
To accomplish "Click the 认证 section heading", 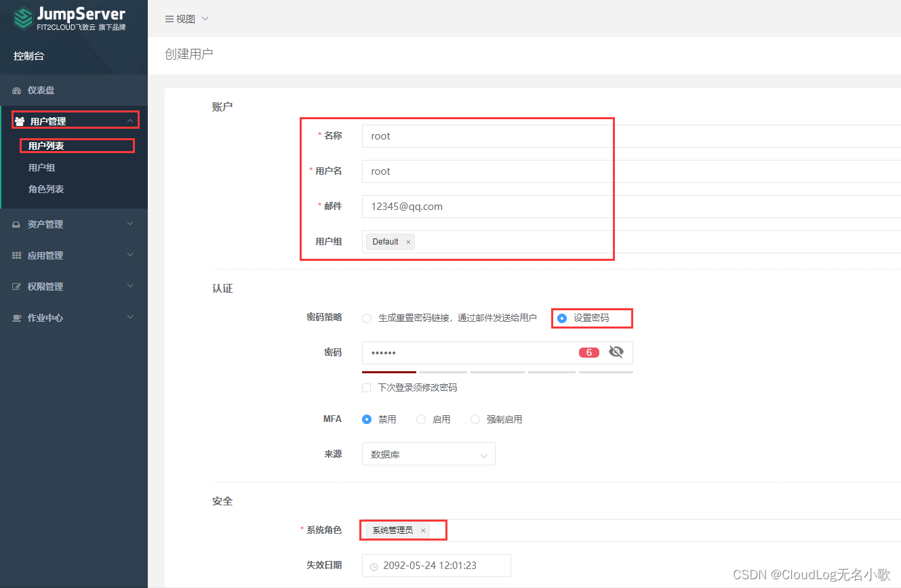I will tap(222, 289).
